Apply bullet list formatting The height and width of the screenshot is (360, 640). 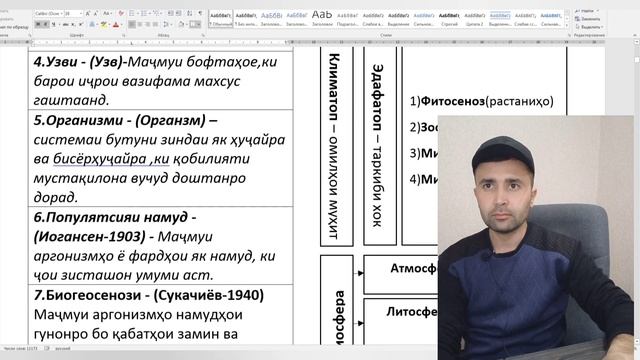(x=132, y=13)
